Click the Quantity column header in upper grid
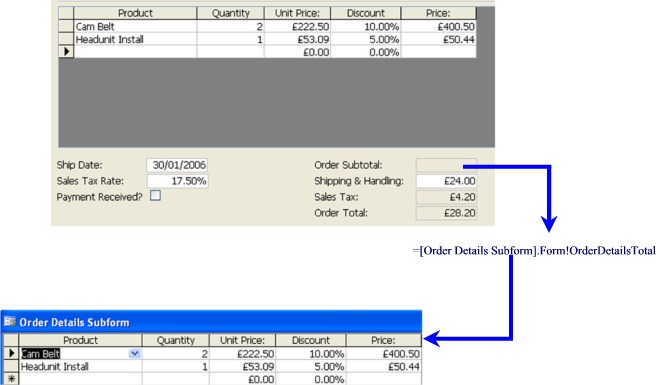 click(231, 13)
